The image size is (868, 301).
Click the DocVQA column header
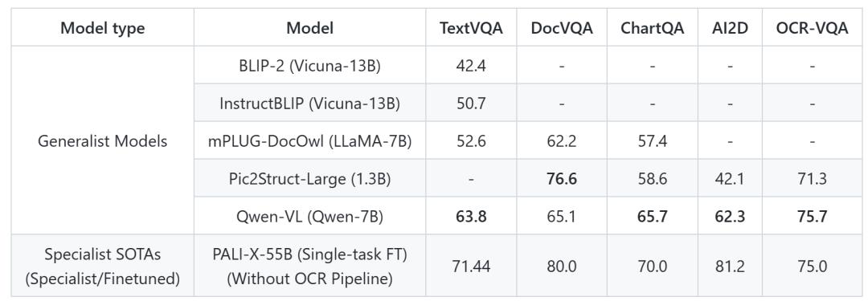pos(561,27)
